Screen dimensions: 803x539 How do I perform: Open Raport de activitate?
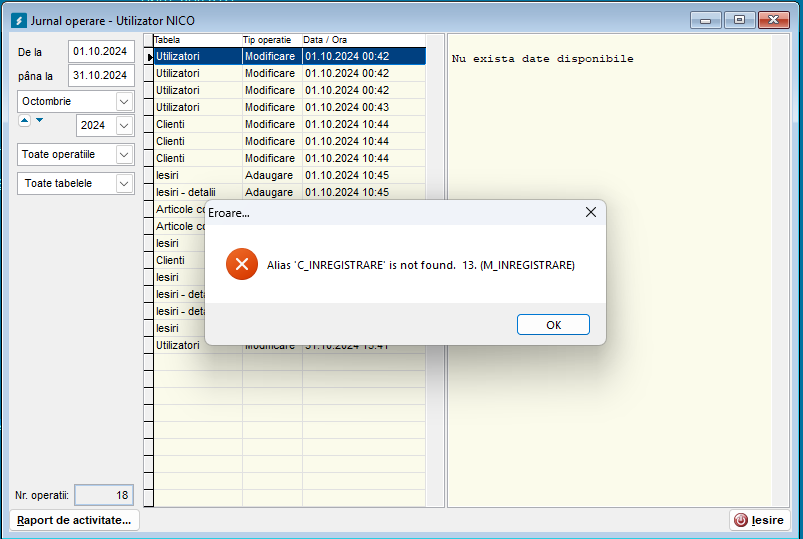coord(74,520)
